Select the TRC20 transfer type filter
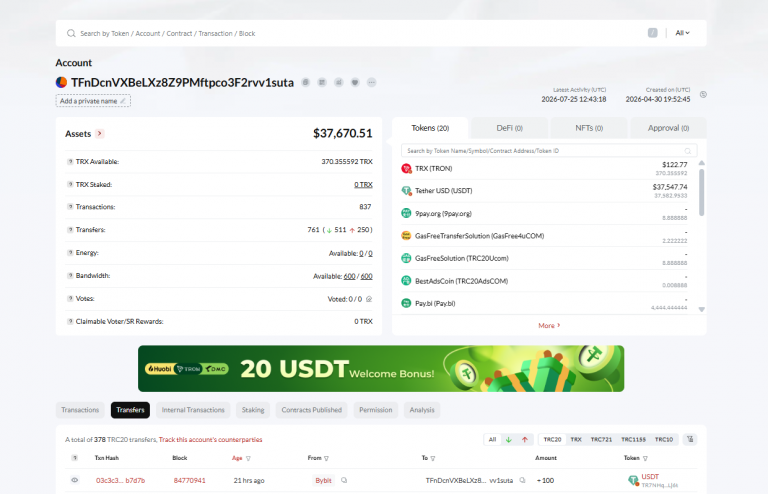Screen dimensions: 768x494 pos(552,440)
